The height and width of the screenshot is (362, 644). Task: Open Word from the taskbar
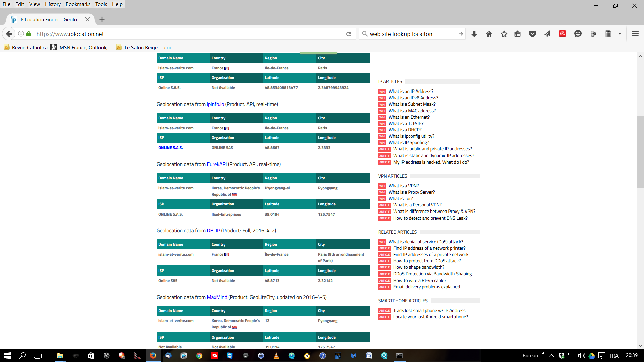(369, 356)
